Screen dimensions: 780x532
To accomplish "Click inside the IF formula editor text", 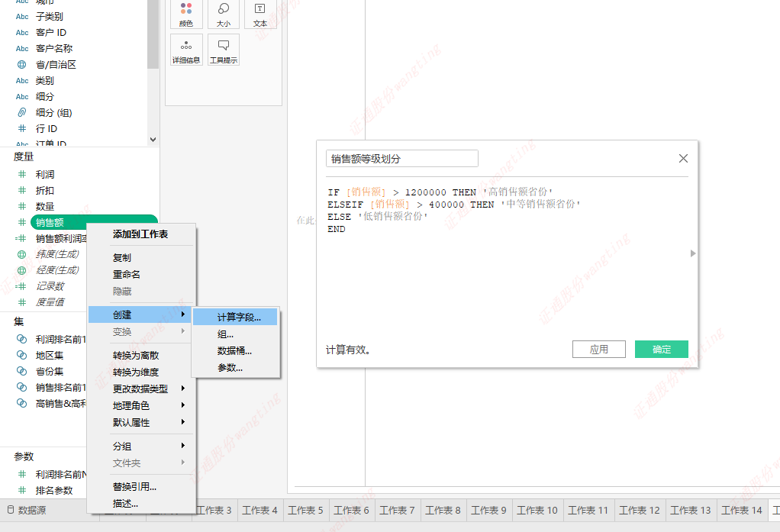I will 453,210.
